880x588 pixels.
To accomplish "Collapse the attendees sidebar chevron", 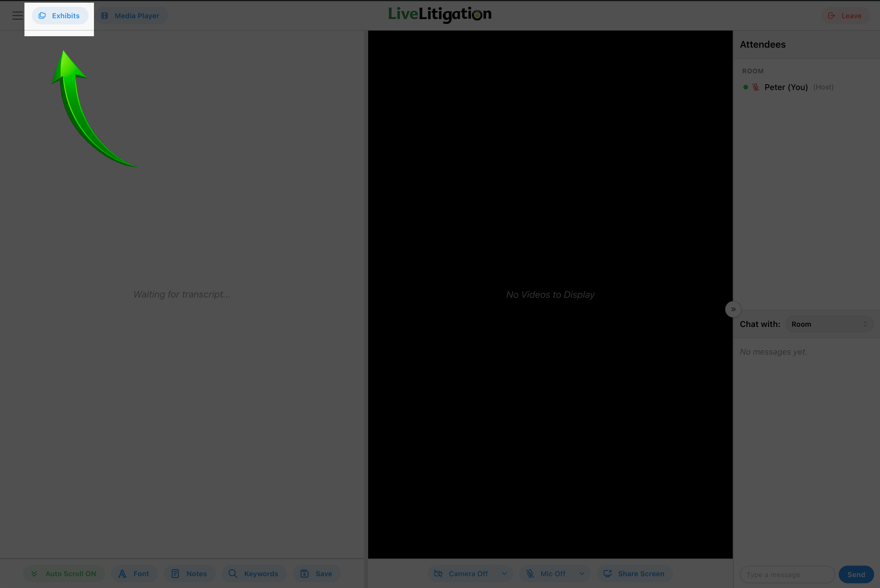I will [733, 309].
